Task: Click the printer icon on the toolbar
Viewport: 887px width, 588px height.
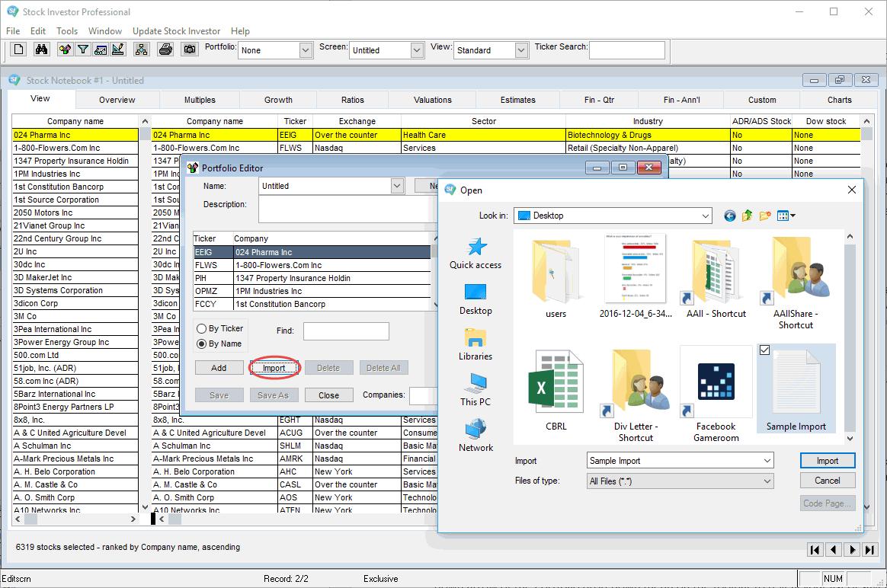Action: (164, 50)
